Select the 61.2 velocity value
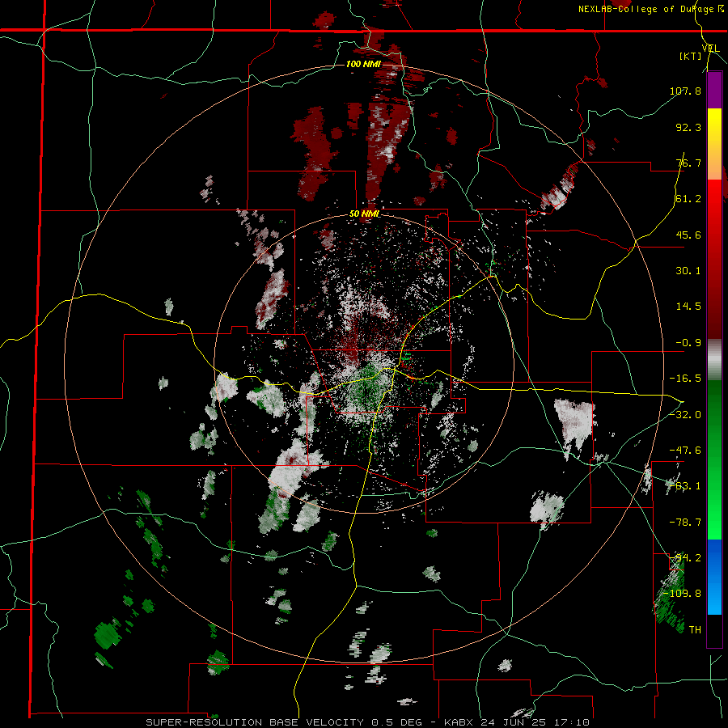Viewport: 728px width, 728px height. 688,199
